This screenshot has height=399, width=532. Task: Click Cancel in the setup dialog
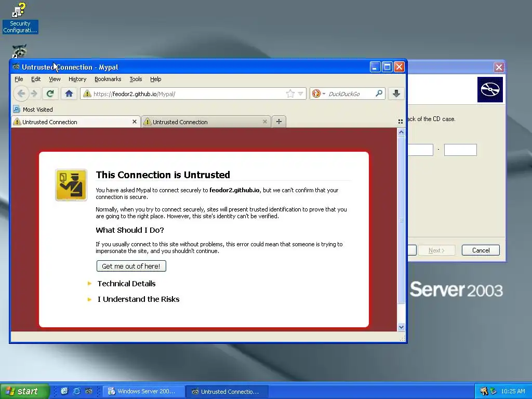[x=481, y=250]
